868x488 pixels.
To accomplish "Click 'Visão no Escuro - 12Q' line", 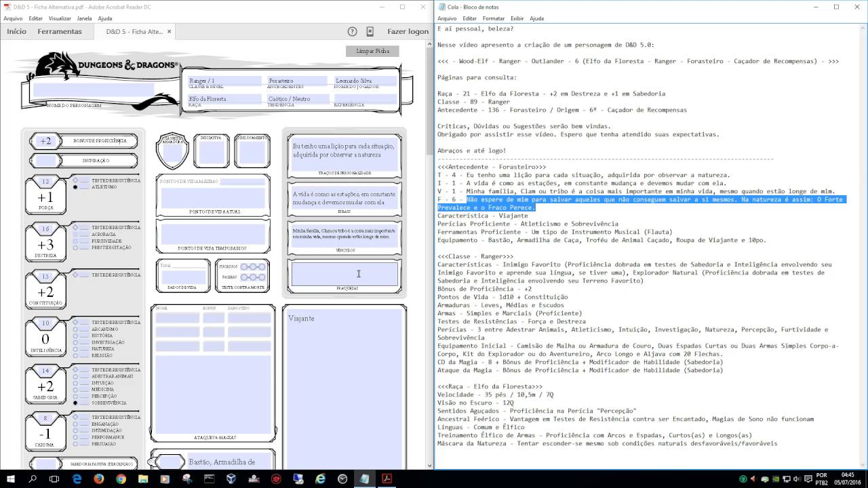I will coord(475,403).
